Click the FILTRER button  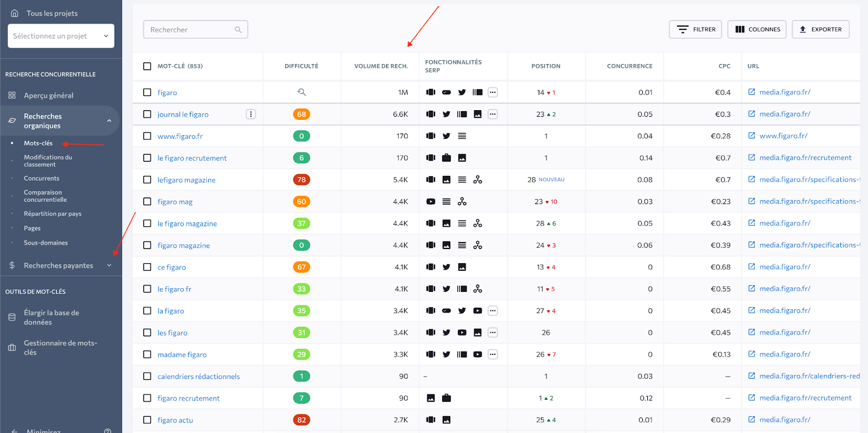[x=695, y=29]
